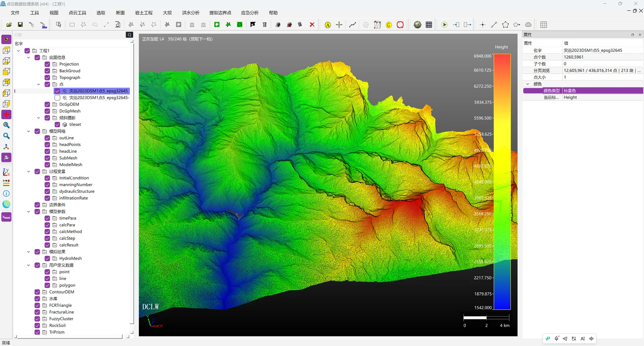Click the 标量色 color type value

click(602, 91)
